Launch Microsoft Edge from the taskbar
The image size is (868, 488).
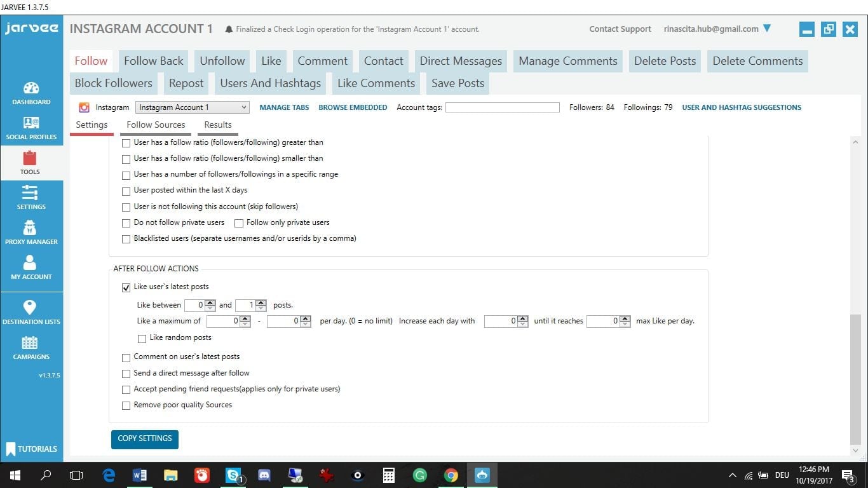coord(109,475)
